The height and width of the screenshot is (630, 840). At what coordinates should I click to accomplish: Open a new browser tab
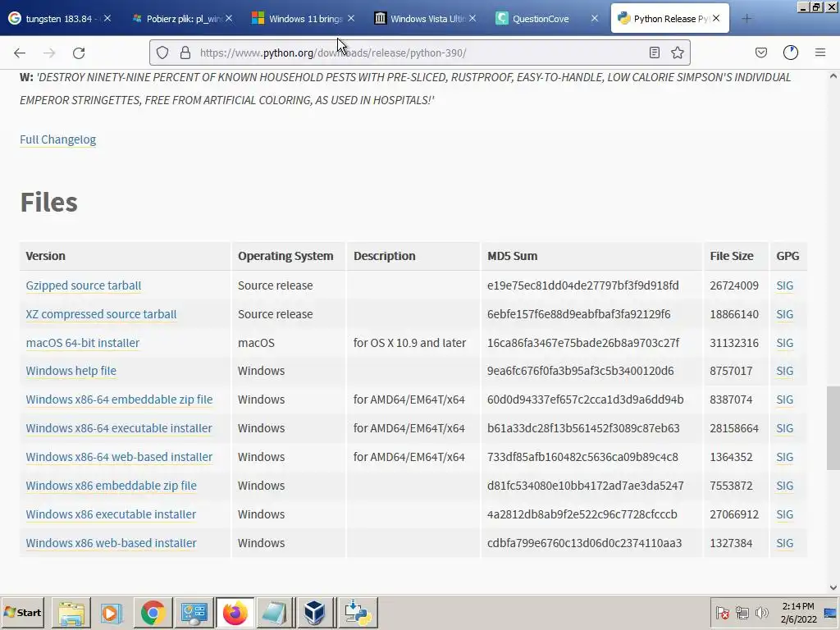[746, 19]
